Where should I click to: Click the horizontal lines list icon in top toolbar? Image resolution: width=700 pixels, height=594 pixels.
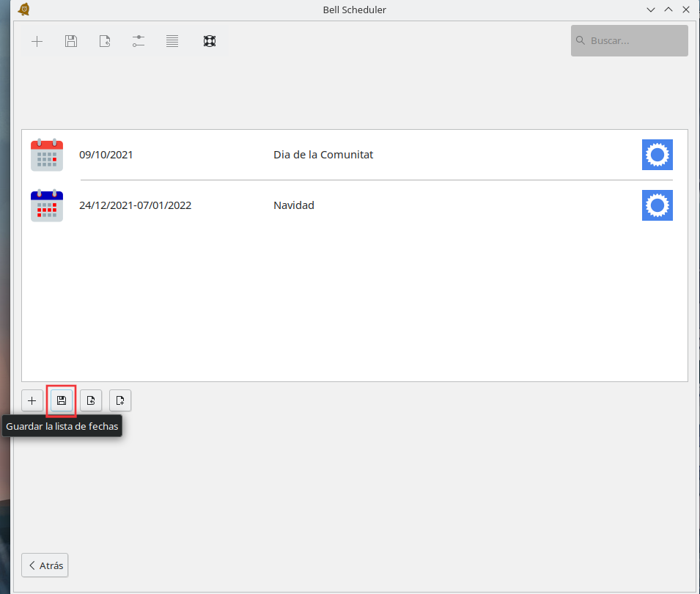tap(172, 41)
